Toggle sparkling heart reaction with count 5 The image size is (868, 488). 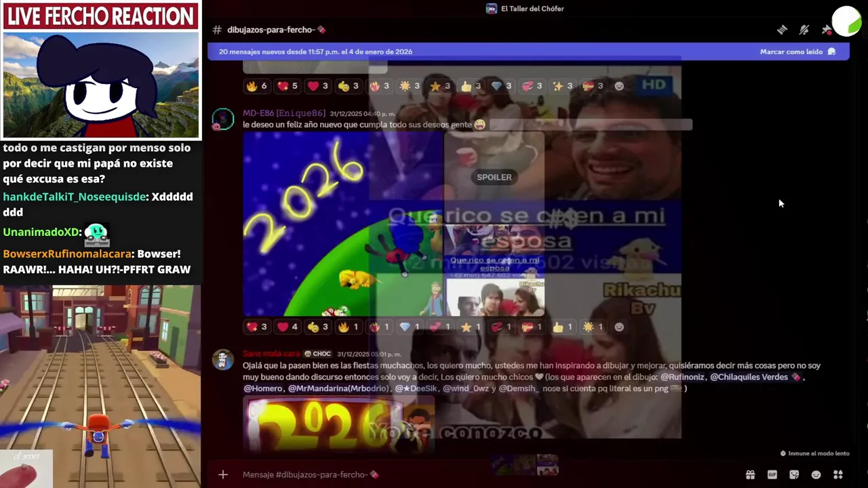coord(287,86)
